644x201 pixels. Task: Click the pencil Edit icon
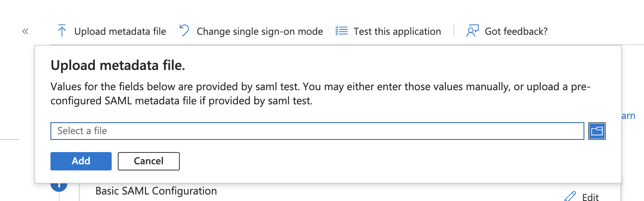[x=570, y=196]
